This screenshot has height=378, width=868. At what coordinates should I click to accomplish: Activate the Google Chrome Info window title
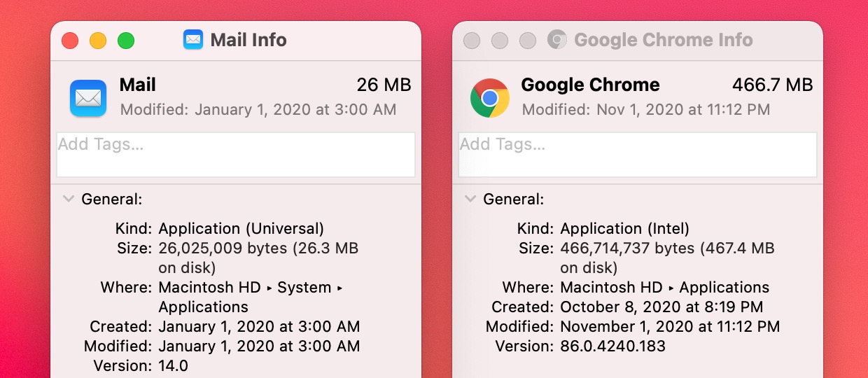(x=664, y=40)
